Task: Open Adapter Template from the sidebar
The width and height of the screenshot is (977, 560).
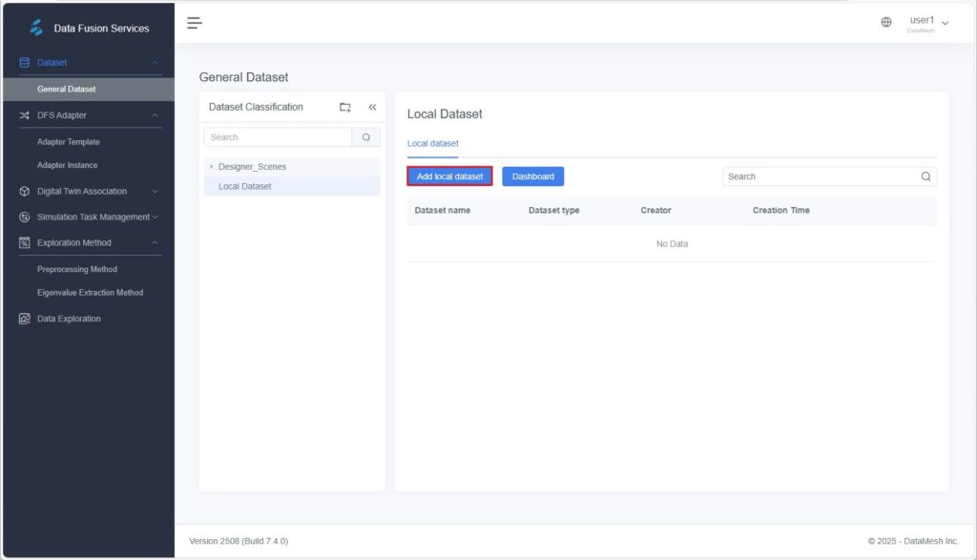Action: (68, 142)
